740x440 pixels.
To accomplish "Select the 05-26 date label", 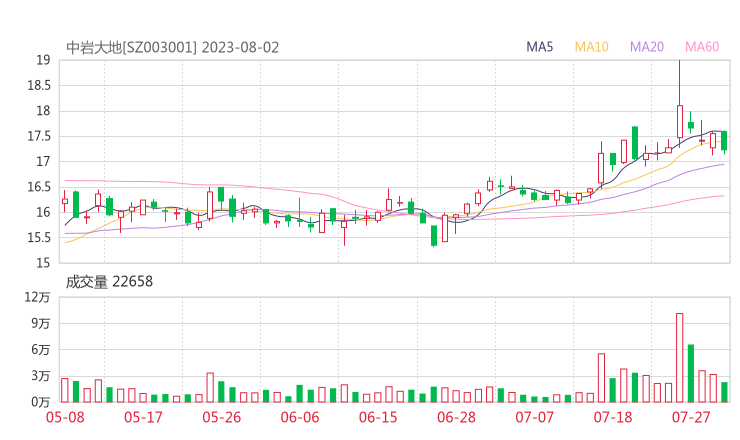I will pyautogui.click(x=221, y=417).
